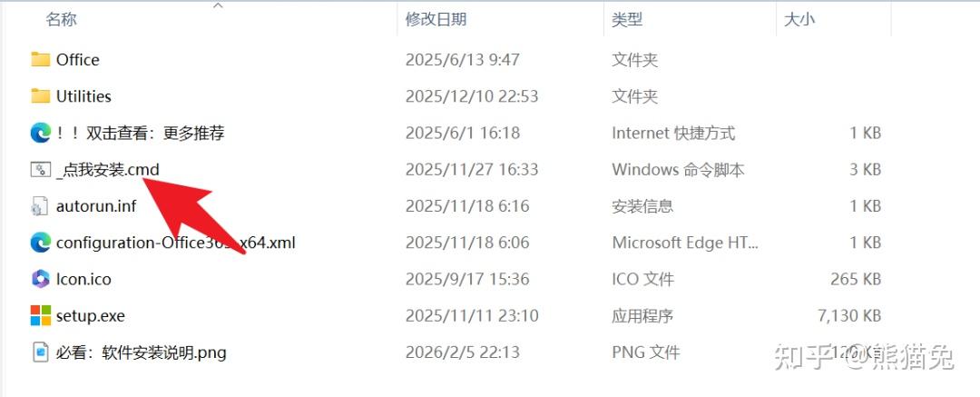This screenshot has width=980, height=397.
Task: Click the Icon.ico Microsoft 365 icon
Action: 40,279
